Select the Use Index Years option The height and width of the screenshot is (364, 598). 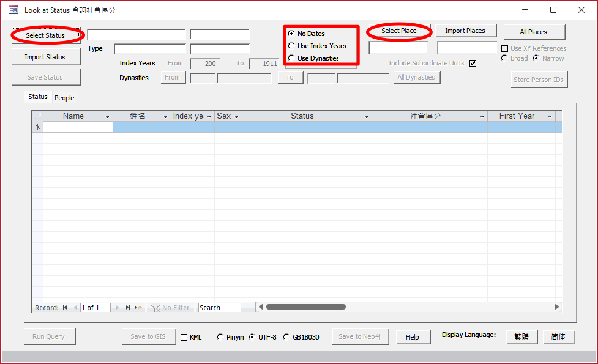tap(291, 46)
